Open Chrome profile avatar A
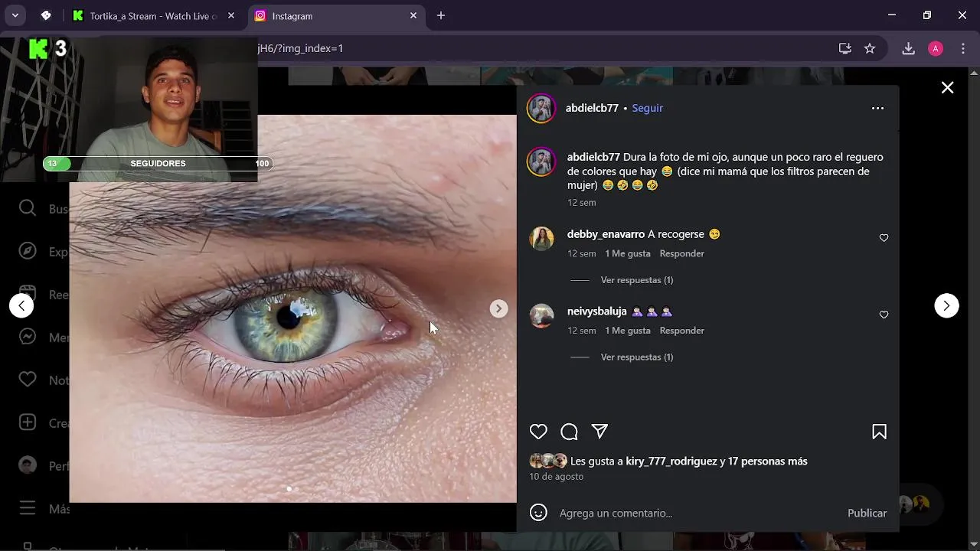This screenshot has height=551, width=980. pos(936,48)
